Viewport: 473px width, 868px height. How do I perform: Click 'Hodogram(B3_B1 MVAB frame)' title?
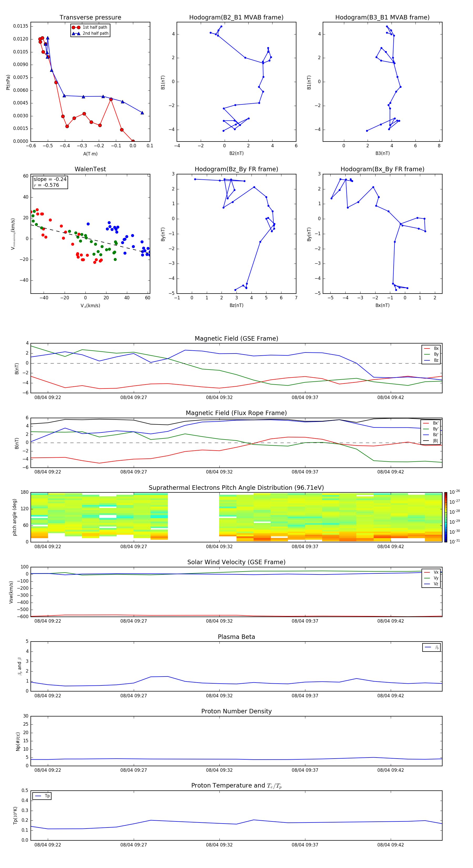click(x=382, y=18)
